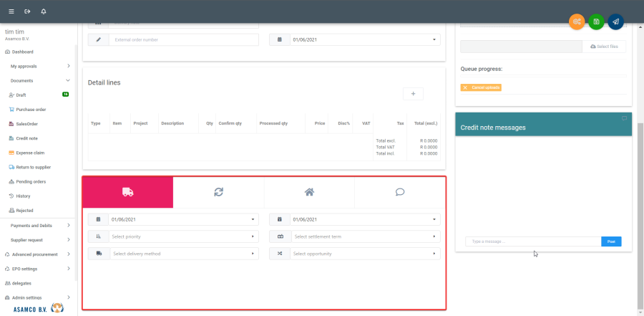
Task: Click the Type a message input field
Action: pos(532,241)
